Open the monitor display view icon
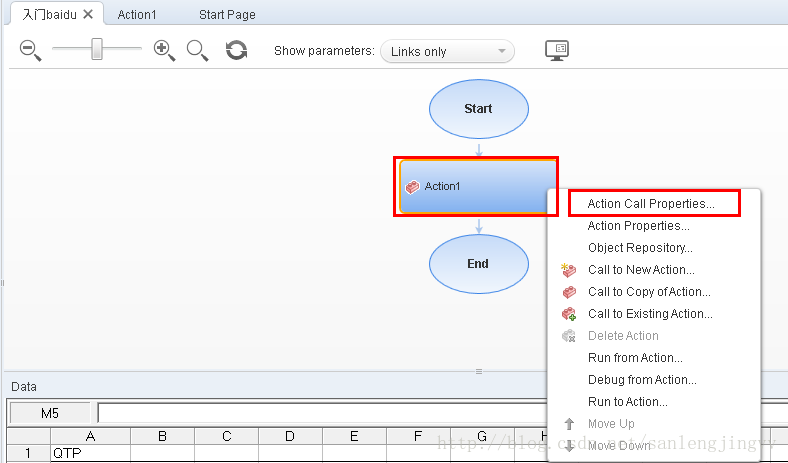 point(557,50)
